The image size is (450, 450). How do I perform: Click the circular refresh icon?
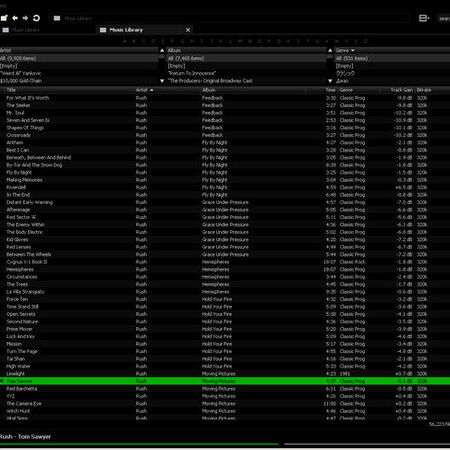coord(36,18)
